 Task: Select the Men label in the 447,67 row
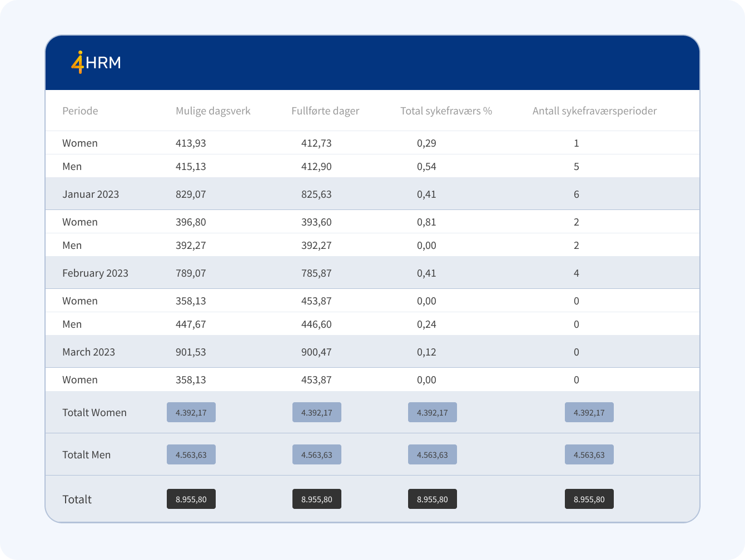click(x=72, y=324)
